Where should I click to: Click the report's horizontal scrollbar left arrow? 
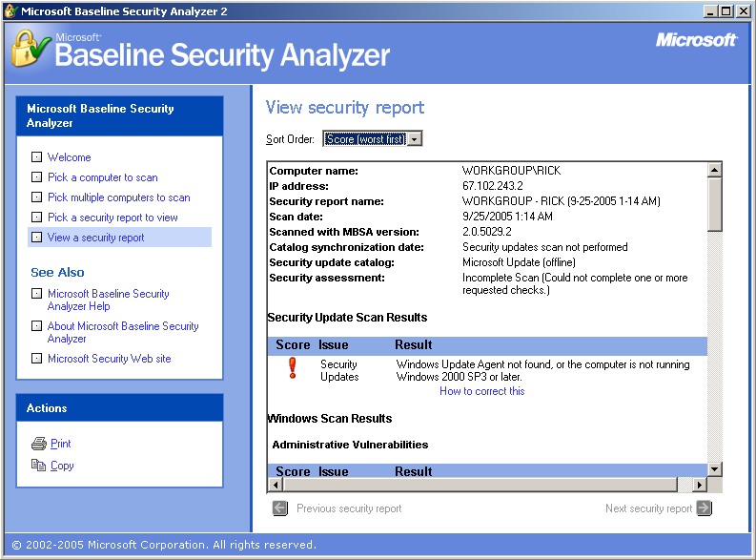276,485
